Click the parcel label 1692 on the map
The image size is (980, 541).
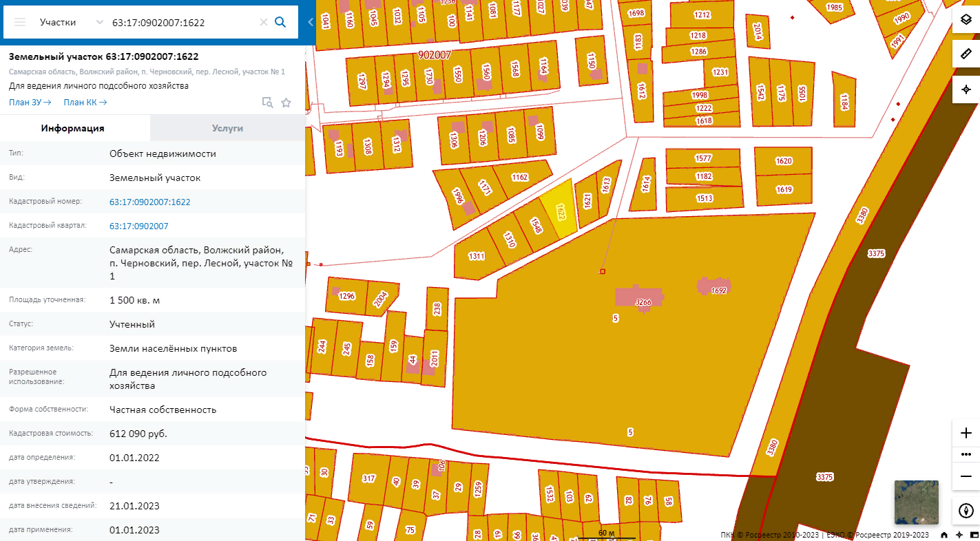[719, 290]
